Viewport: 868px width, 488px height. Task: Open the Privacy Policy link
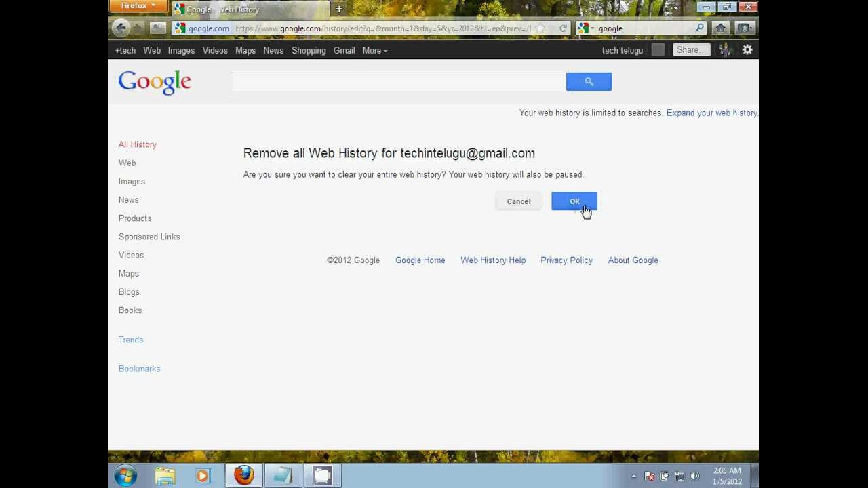point(567,260)
